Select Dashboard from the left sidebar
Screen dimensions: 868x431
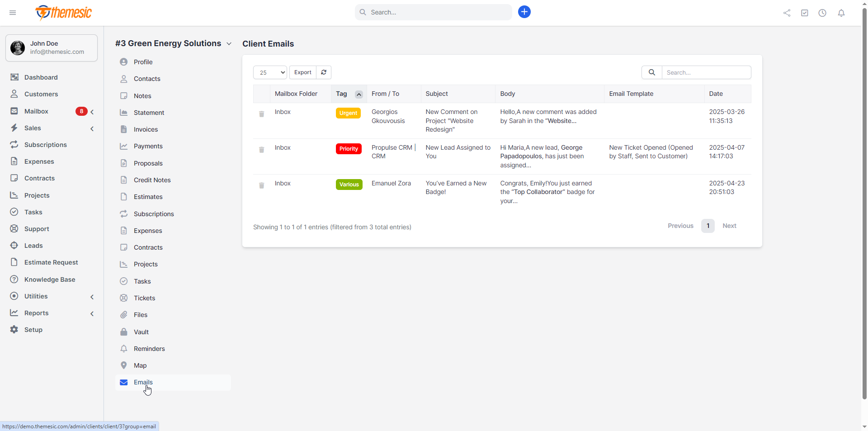41,77
